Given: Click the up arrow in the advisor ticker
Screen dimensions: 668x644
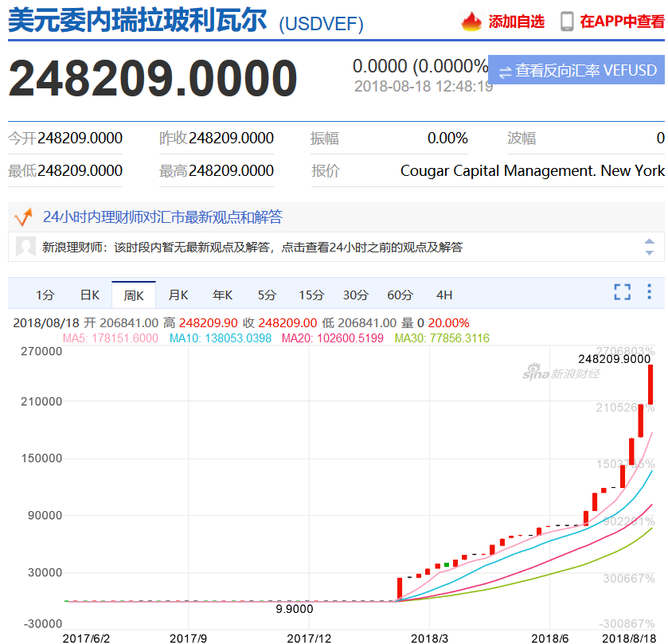Looking at the screenshot, I should 649,241.
